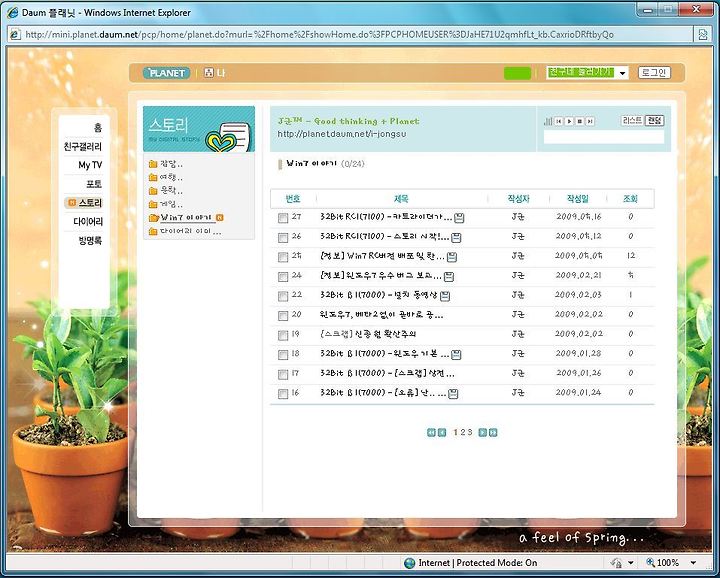This screenshot has height=578, width=720.
Task: Check the box for post 24
Action: (283, 277)
